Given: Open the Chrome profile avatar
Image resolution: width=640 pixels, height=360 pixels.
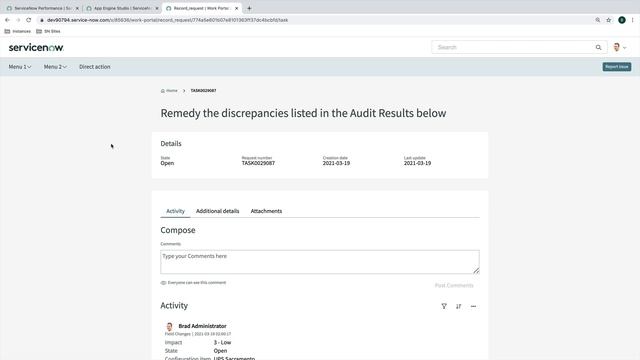Looking at the screenshot, I should point(622,20).
